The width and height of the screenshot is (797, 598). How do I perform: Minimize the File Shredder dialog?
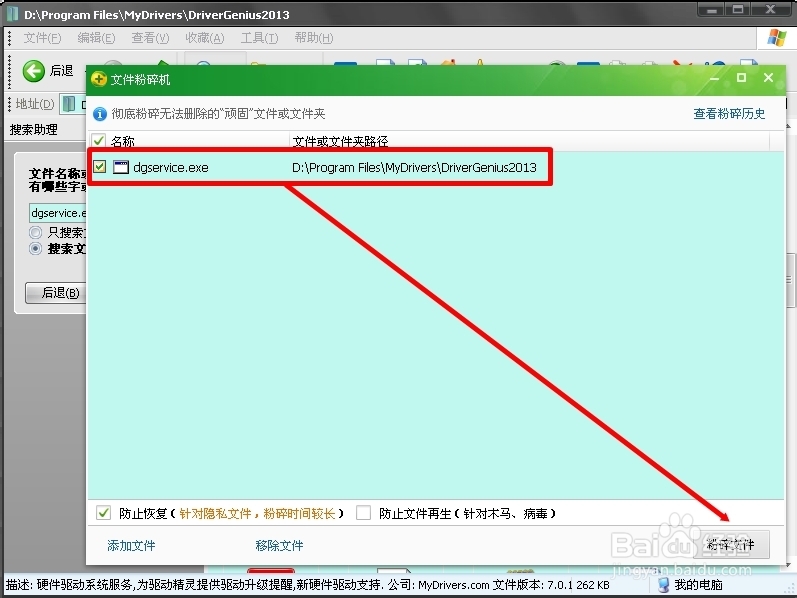714,78
